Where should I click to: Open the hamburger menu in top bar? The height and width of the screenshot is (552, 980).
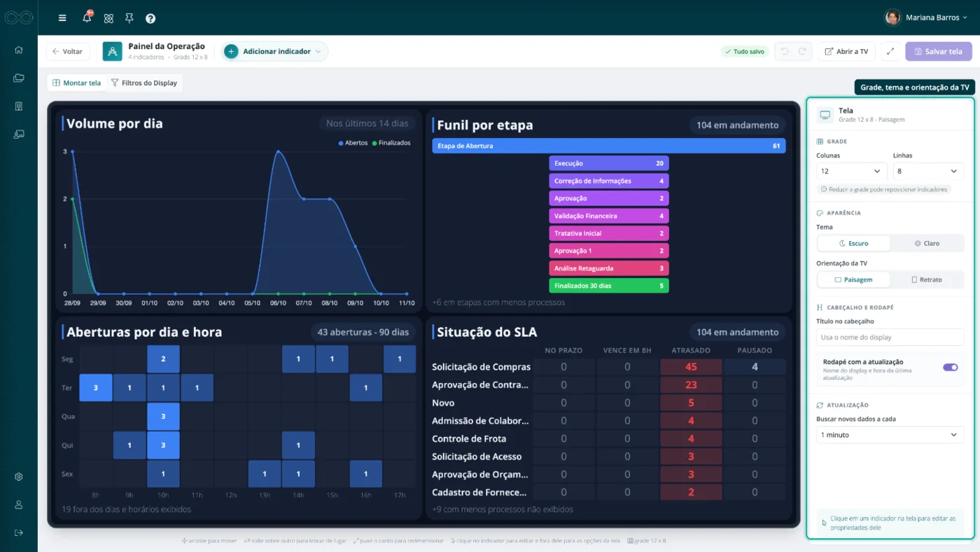62,18
